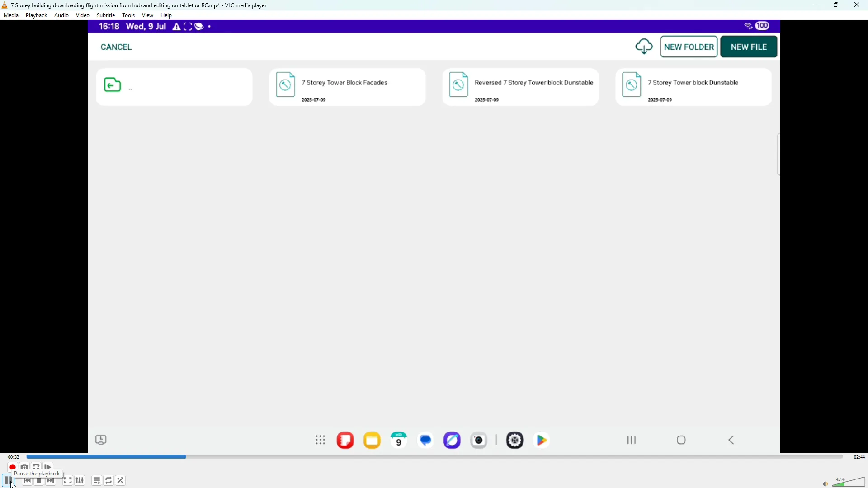Open the Media menu

pyautogui.click(x=11, y=15)
